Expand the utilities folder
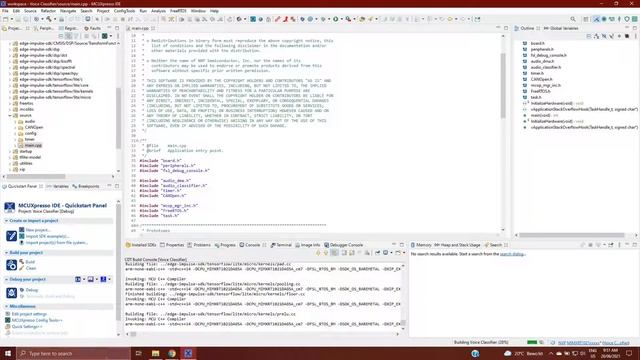The height and width of the screenshot is (360, 640). [10, 163]
